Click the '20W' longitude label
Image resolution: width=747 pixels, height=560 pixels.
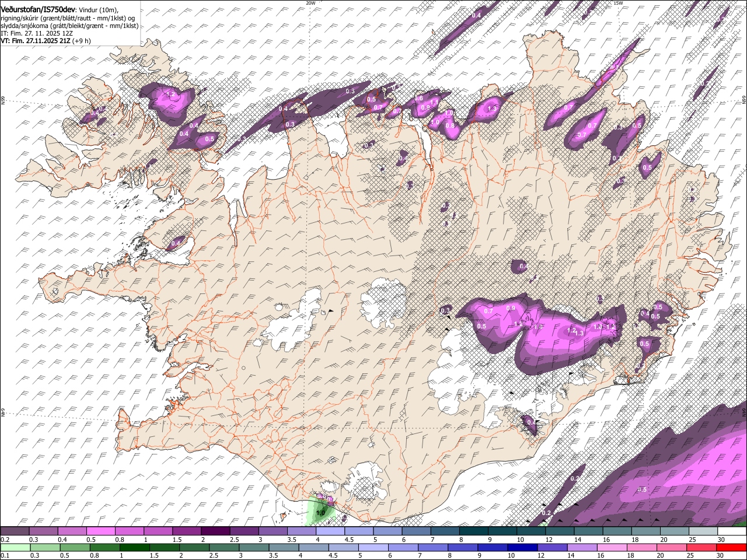(310, 3)
